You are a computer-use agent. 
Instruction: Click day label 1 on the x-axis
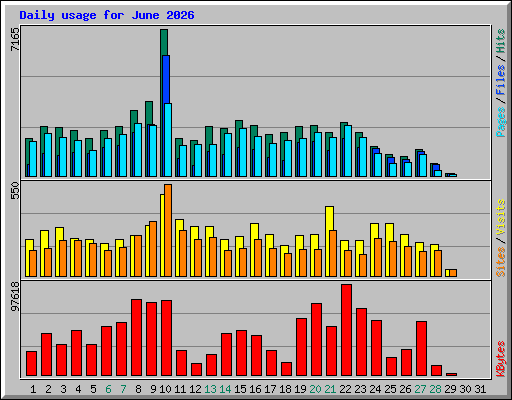tap(33, 389)
